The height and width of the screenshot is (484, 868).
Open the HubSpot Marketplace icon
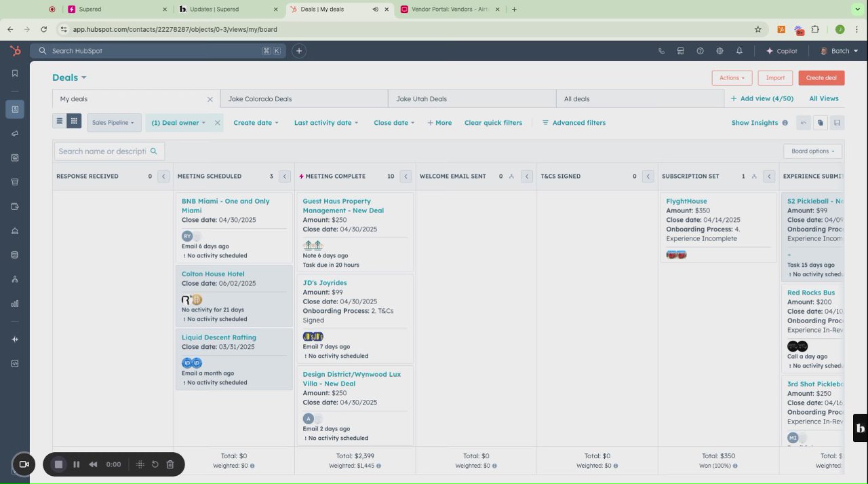pos(681,51)
